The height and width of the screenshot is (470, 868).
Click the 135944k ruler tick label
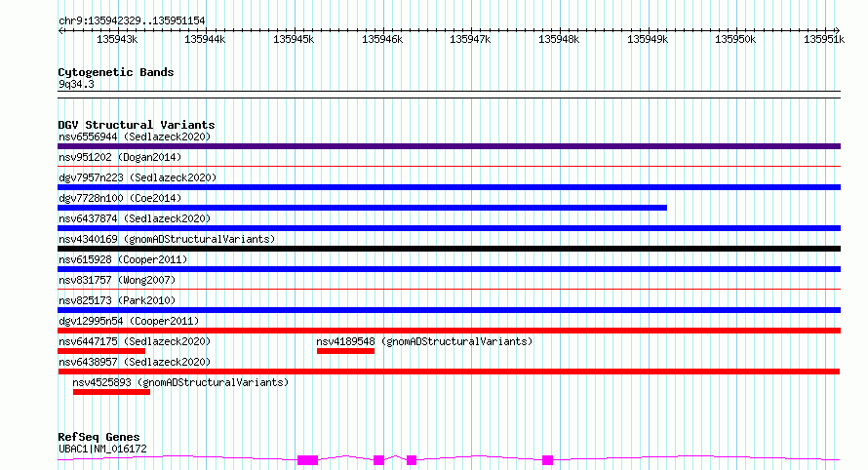click(205, 39)
